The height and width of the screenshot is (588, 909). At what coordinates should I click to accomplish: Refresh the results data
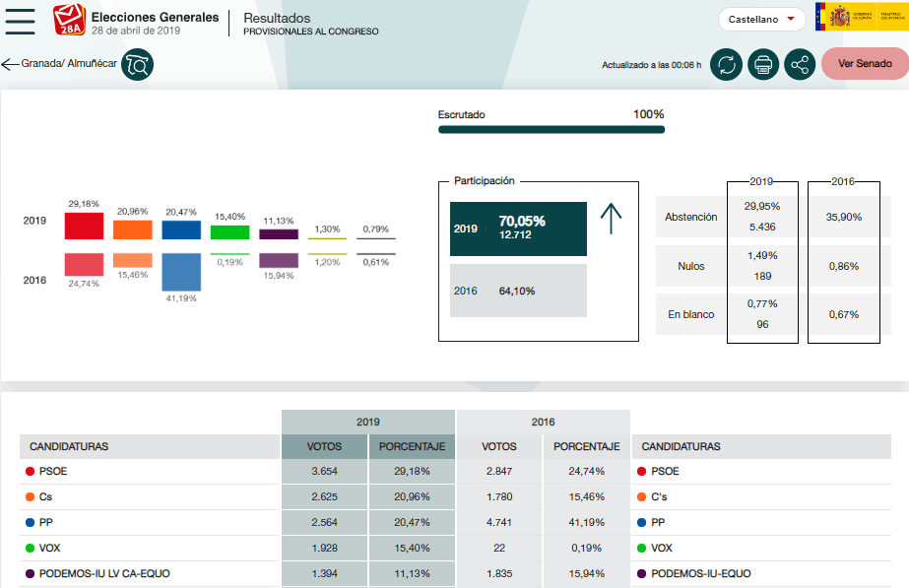726,65
